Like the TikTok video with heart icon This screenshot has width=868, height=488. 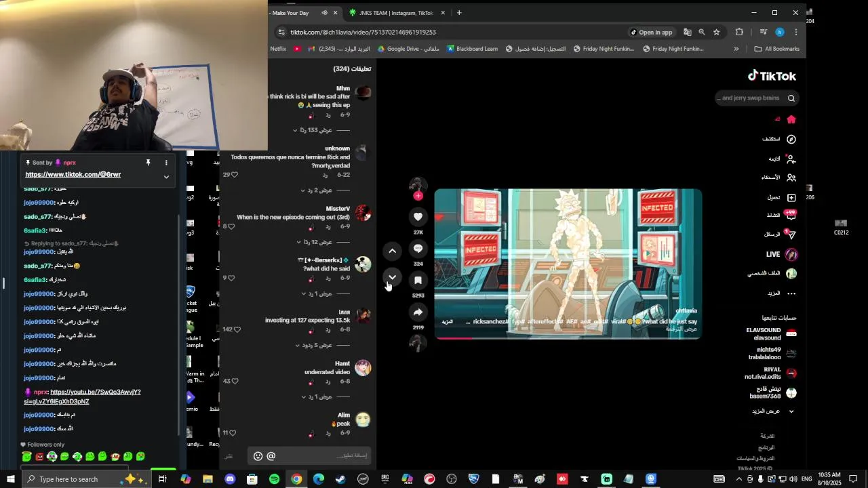click(418, 216)
